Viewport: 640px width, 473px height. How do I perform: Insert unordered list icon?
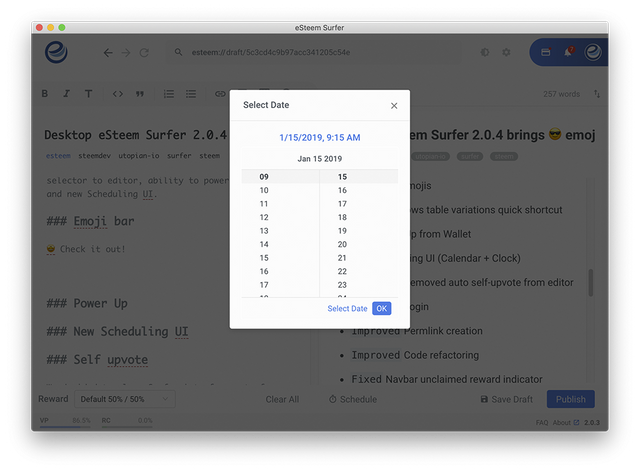click(x=191, y=94)
